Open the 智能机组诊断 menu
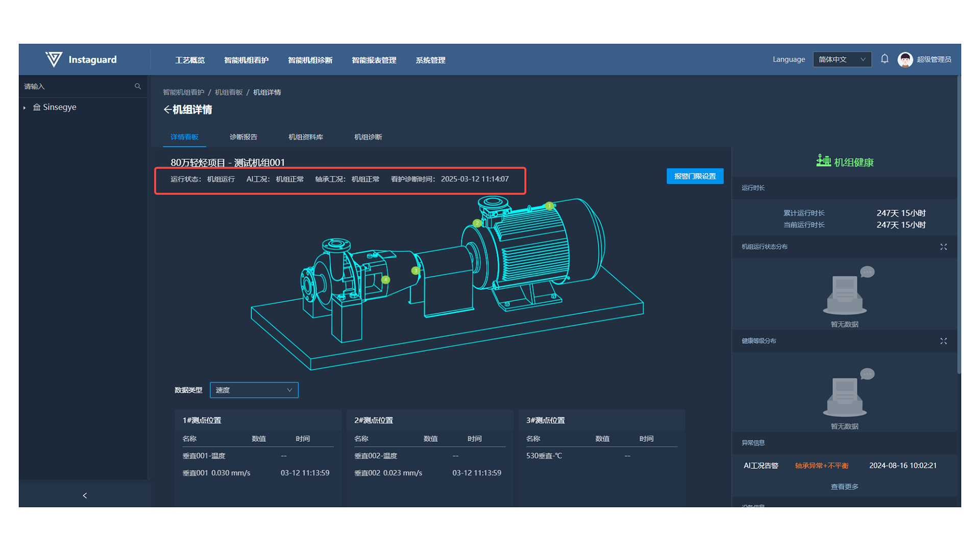This screenshot has height=551, width=980. point(310,60)
